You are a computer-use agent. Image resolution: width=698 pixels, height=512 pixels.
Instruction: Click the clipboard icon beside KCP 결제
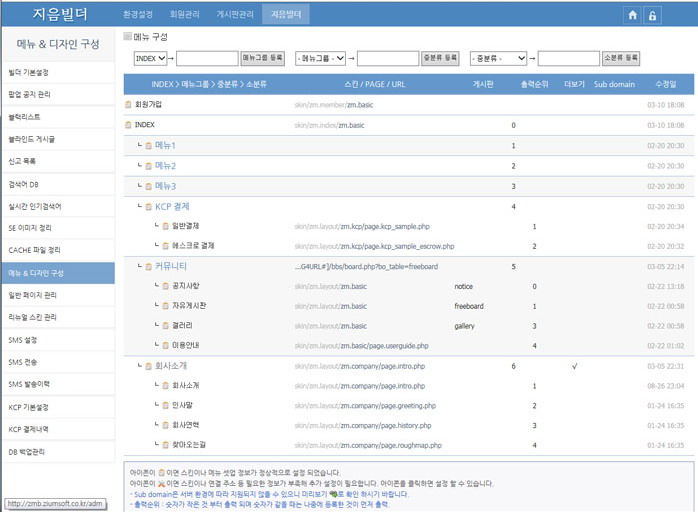coord(148,206)
